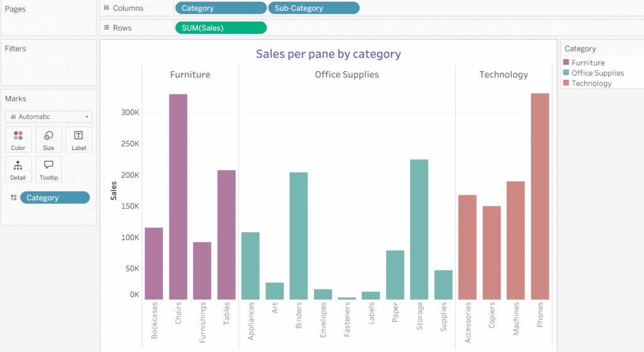Viewport: 644px width, 352px height.
Task: Click the Color button in Marks card
Action: tap(18, 139)
